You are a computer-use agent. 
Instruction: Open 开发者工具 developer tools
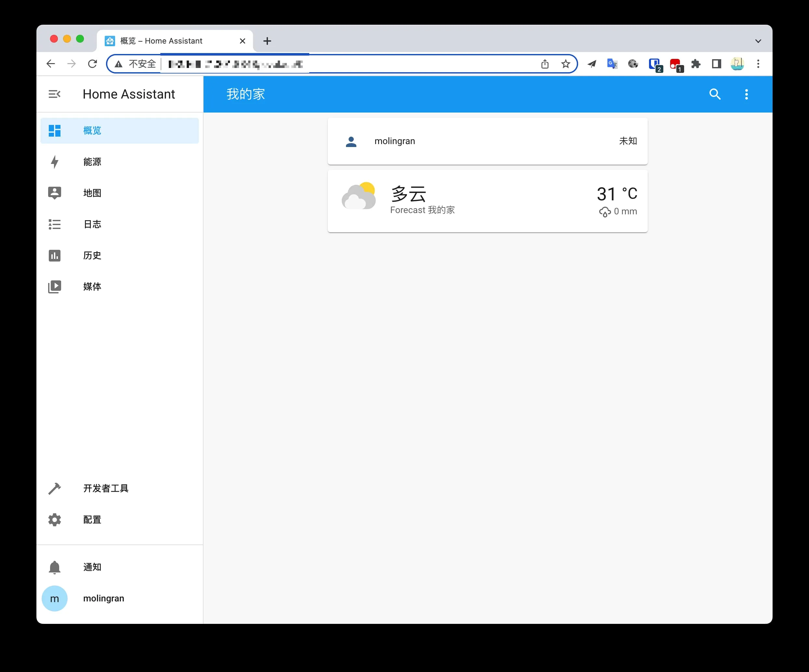pyautogui.click(x=106, y=488)
